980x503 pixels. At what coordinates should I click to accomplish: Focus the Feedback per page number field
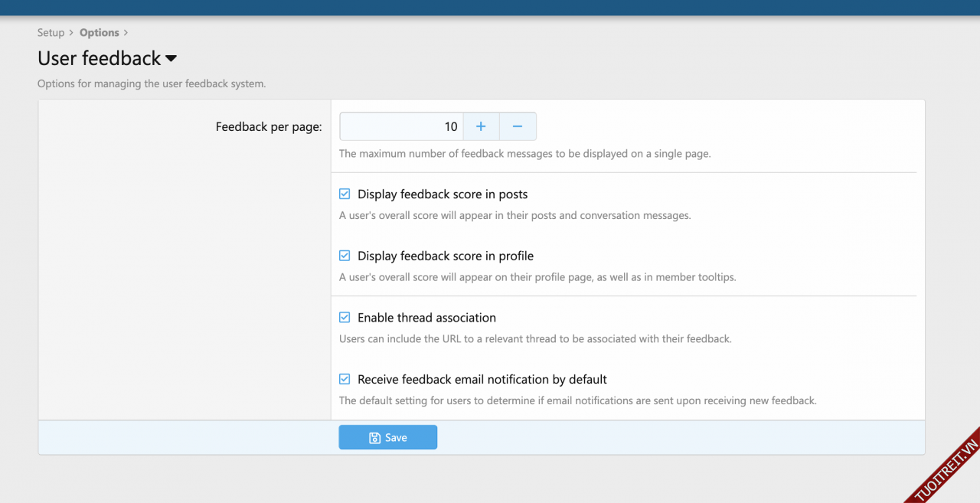click(x=401, y=126)
